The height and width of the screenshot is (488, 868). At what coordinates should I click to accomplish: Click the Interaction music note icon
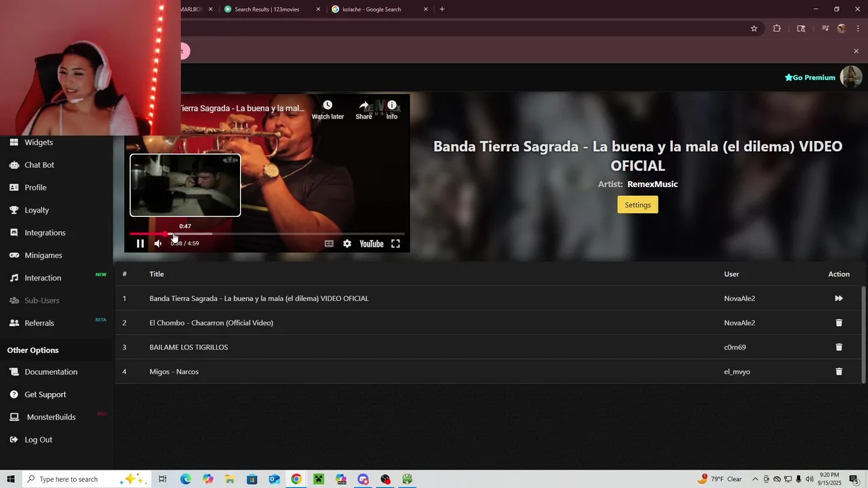[x=14, y=278]
